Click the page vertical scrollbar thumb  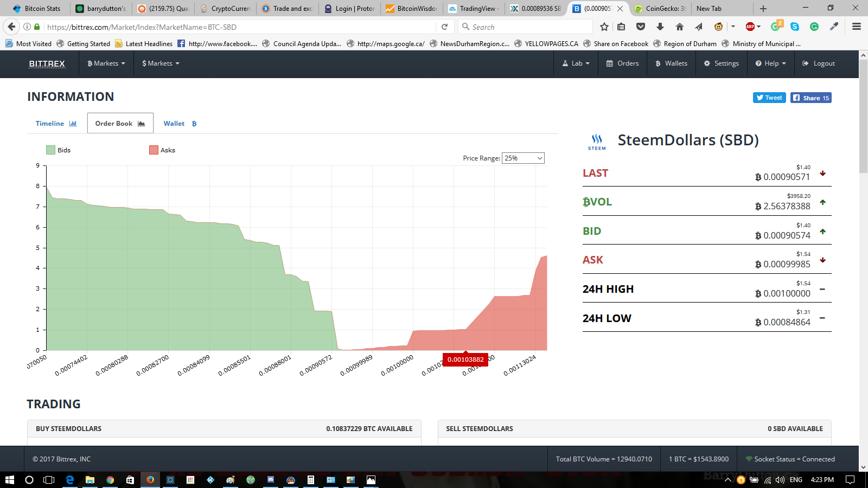(863, 117)
